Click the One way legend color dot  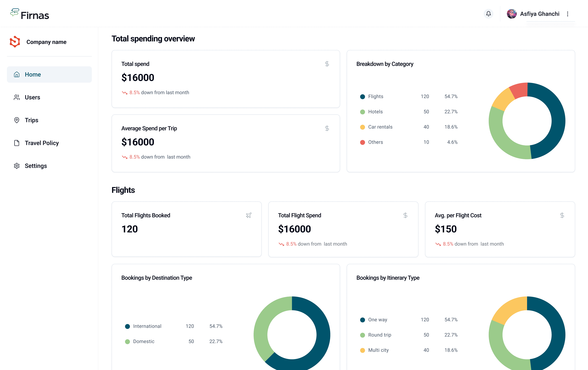tap(362, 320)
